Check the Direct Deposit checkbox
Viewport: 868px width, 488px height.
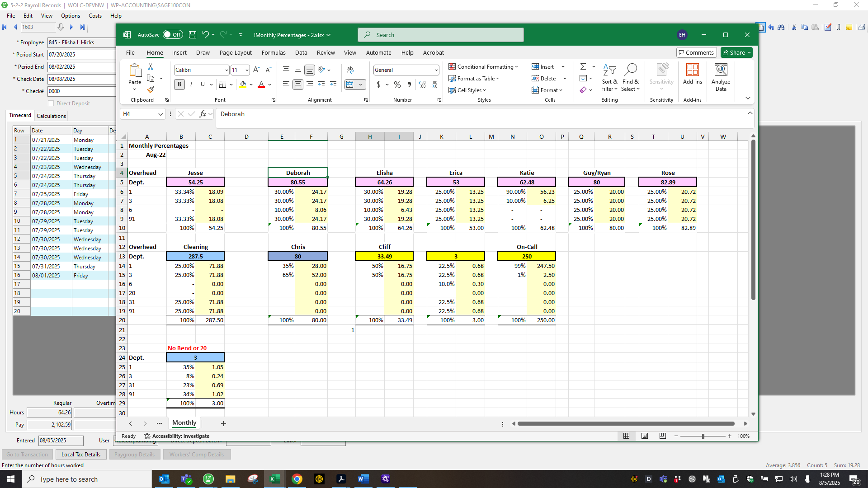51,103
